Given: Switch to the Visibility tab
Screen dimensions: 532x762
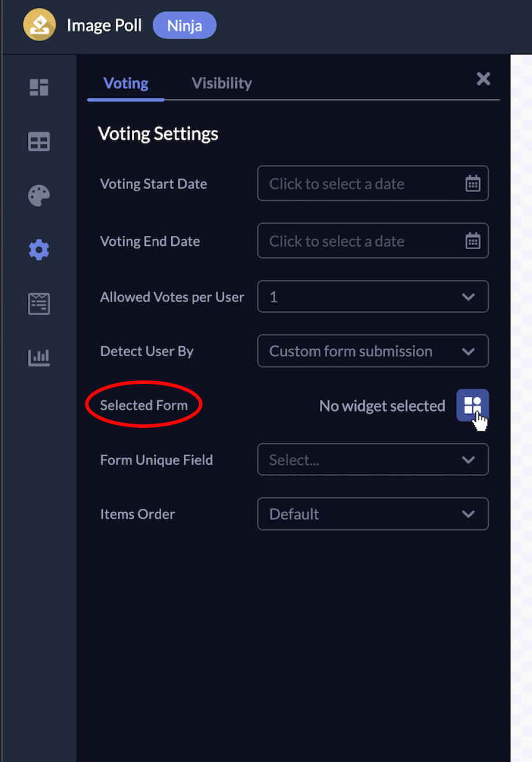Looking at the screenshot, I should tap(221, 83).
